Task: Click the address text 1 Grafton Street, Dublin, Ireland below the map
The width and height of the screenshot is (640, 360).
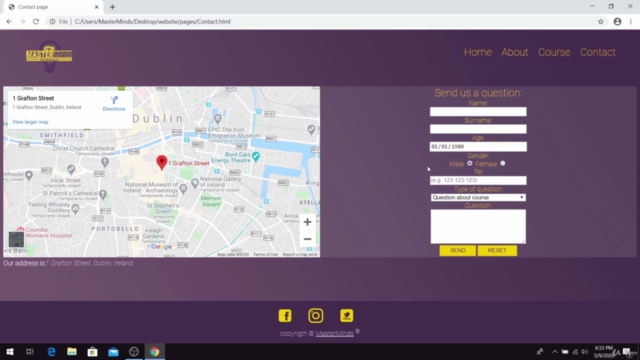Action: (x=89, y=263)
